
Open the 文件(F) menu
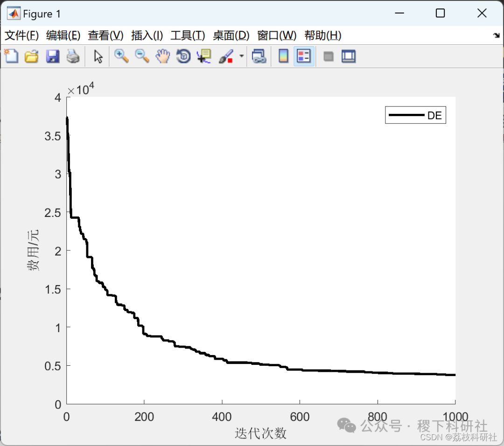21,35
